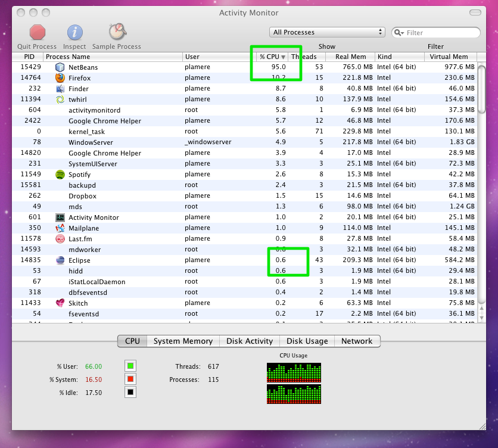Select the NetBeans process icon

(x=60, y=67)
